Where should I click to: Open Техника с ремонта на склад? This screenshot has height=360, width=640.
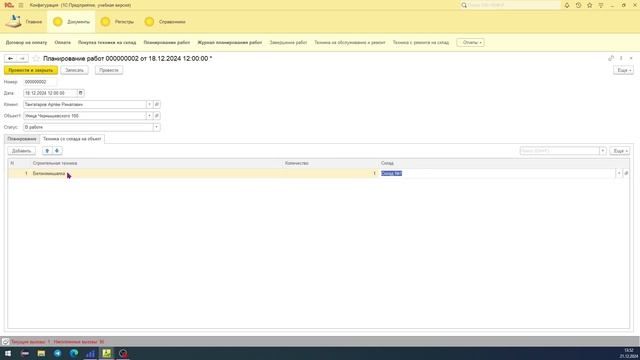coord(420,42)
